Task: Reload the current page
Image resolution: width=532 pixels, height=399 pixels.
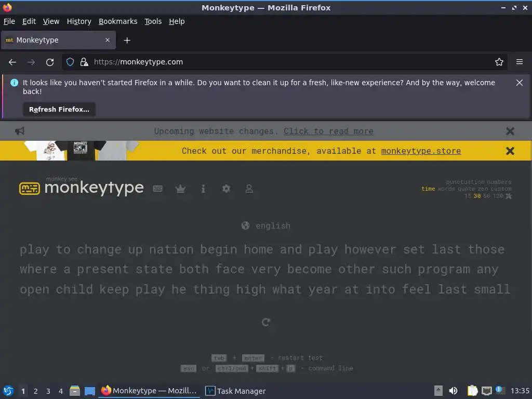Action: click(50, 62)
